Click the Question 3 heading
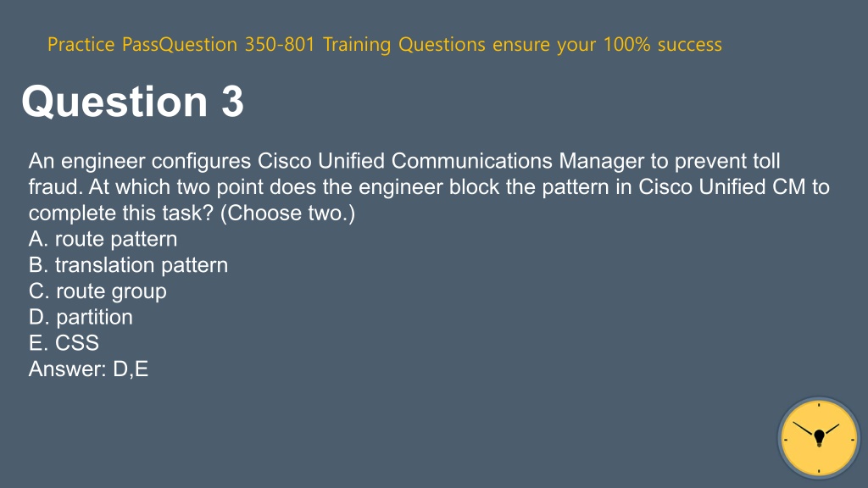The width and height of the screenshot is (868, 488). coord(133,102)
